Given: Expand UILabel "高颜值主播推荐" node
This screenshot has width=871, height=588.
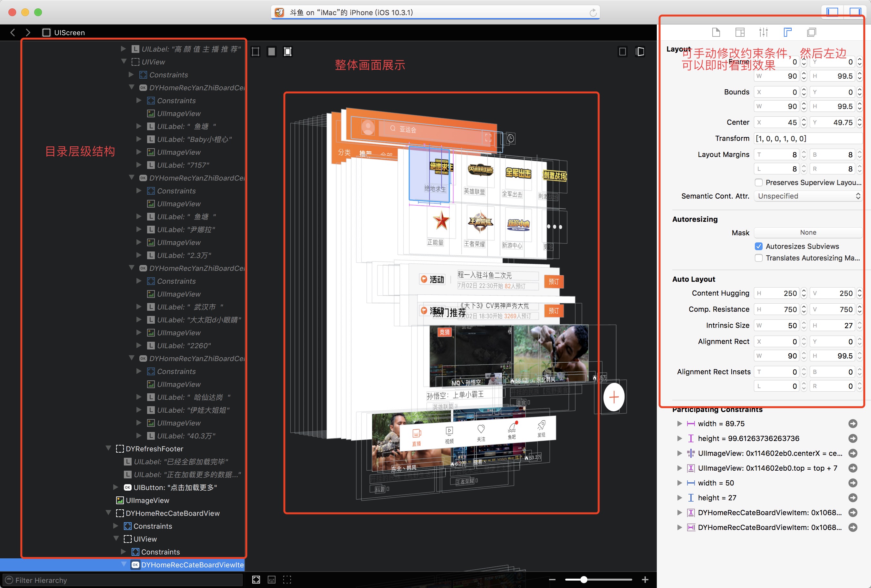Looking at the screenshot, I should point(123,49).
